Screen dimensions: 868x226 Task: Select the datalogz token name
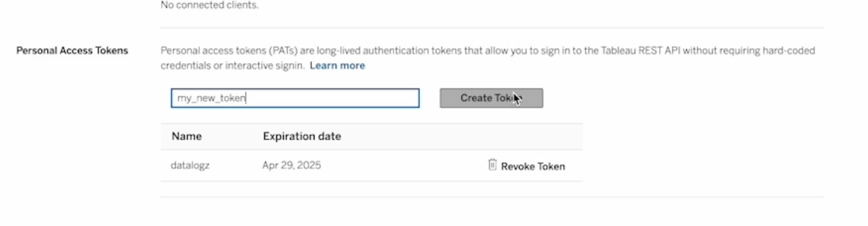coord(190,165)
